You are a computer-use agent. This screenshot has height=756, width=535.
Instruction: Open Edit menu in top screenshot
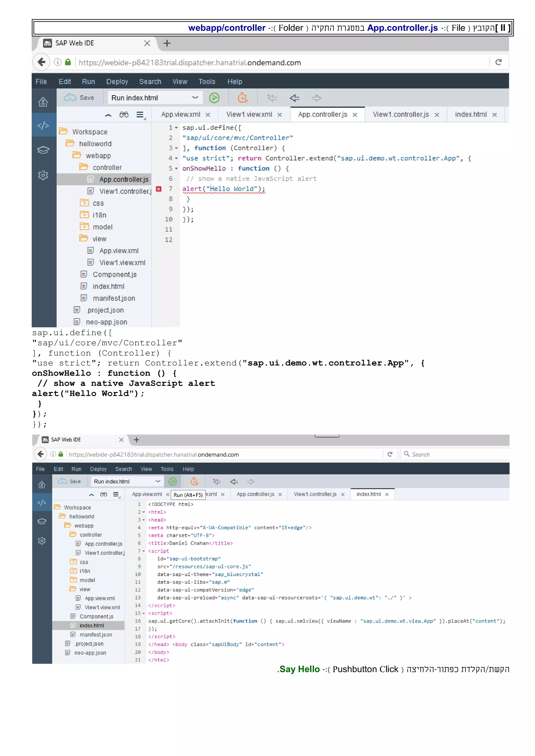(x=65, y=82)
